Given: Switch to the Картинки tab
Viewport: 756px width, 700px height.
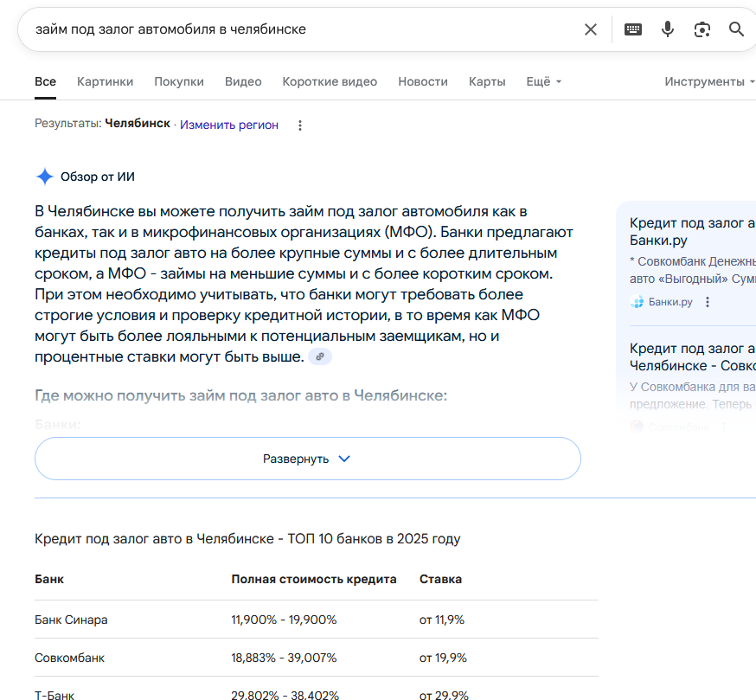Looking at the screenshot, I should [x=106, y=81].
